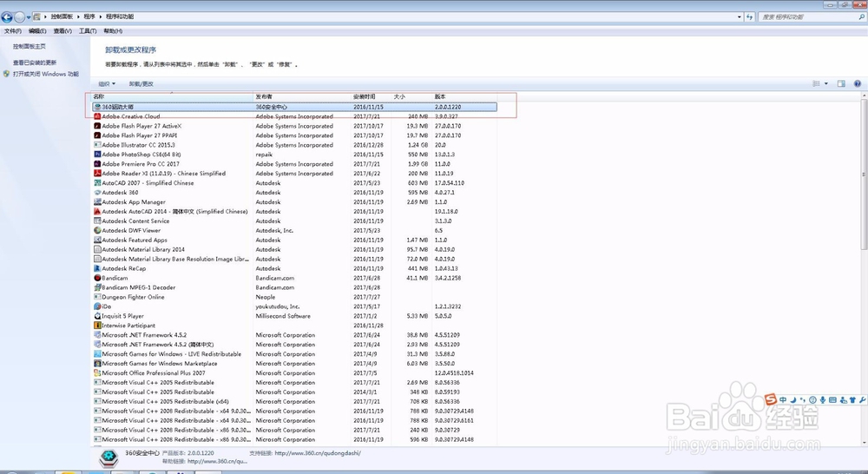This screenshot has height=474, width=868.
Task: Open 打开或关闭 Windows 功能 link
Action: coord(46,74)
